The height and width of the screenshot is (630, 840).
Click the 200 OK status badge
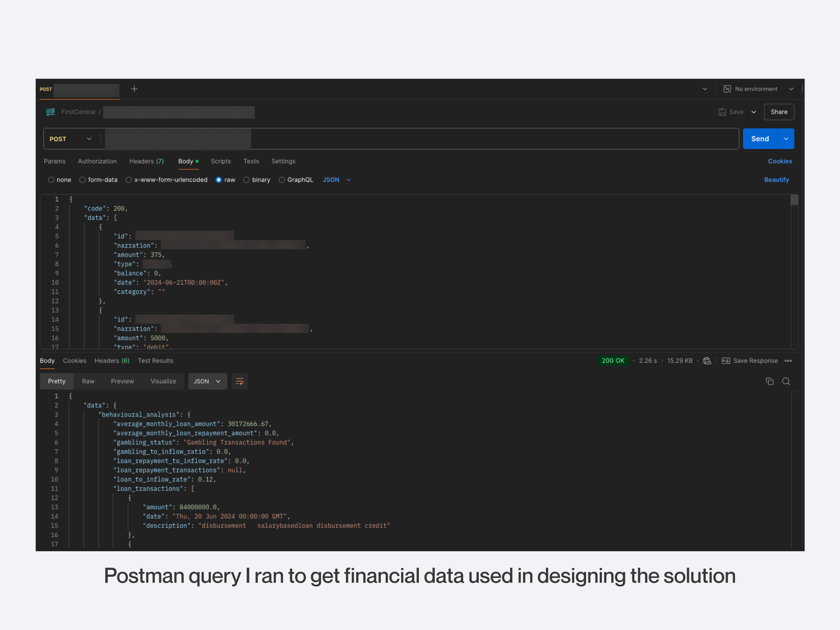coord(612,361)
